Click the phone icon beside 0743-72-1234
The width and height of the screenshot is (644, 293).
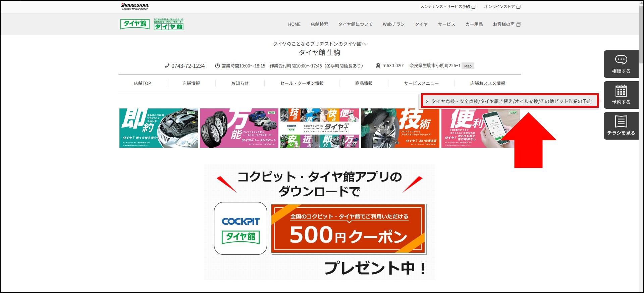point(167,66)
